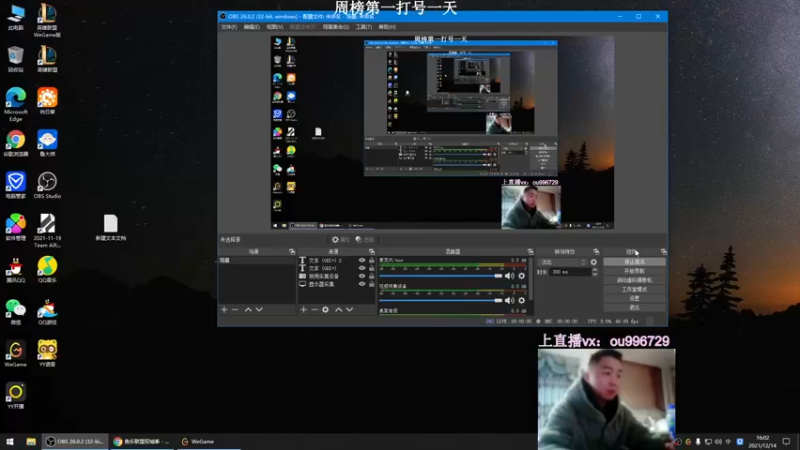Open the File menu in OBS

(x=229, y=27)
